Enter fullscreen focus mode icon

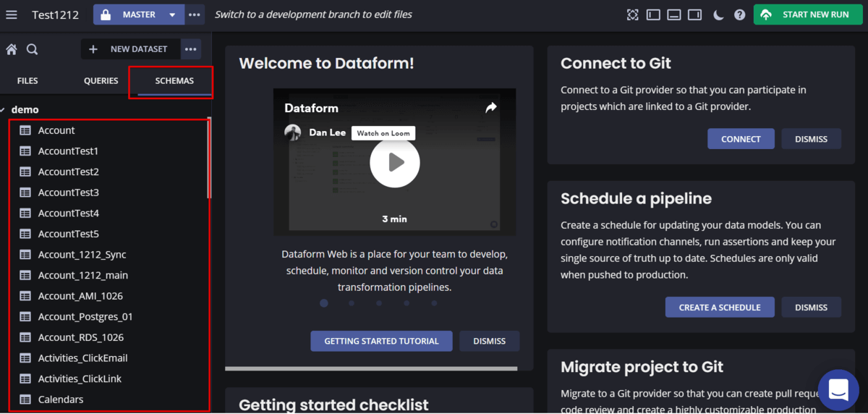[x=633, y=15]
